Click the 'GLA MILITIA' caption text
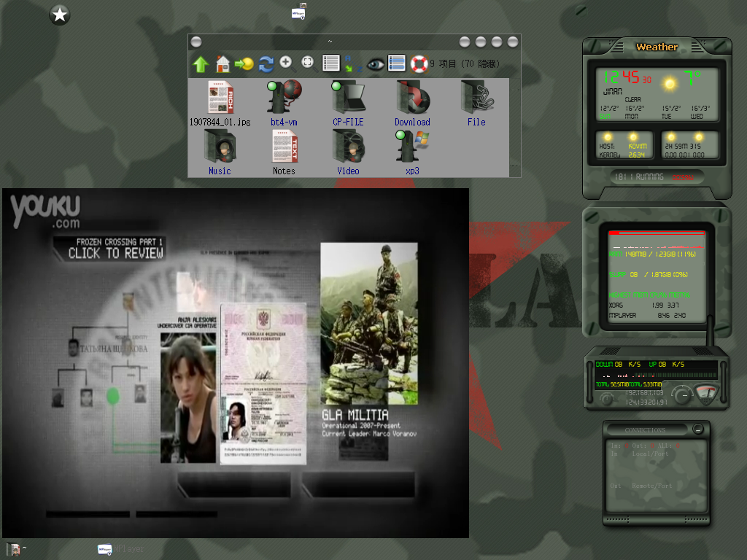Viewport: 747px width, 560px height. (355, 415)
